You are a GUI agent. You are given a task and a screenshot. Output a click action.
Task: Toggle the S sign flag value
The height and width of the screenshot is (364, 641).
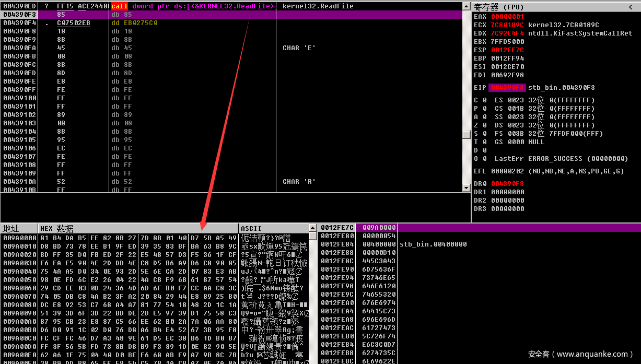(484, 134)
